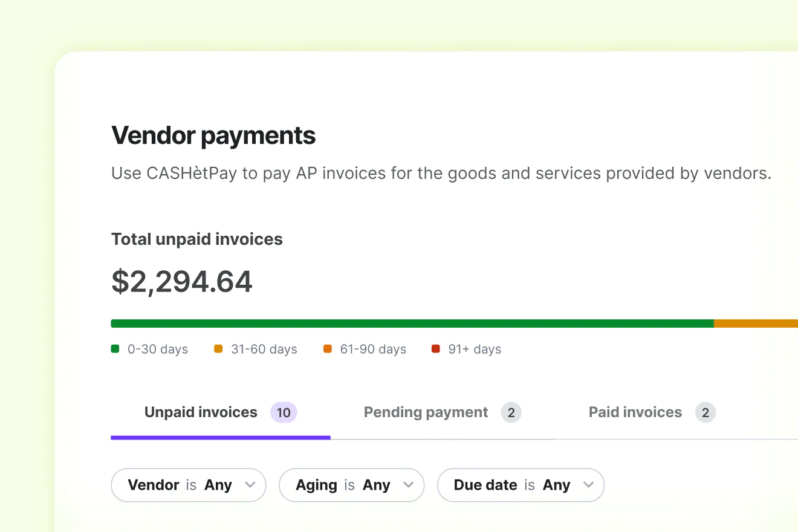Click the total unpaid amount $2,294.64
The width and height of the screenshot is (798, 532).
(181, 281)
